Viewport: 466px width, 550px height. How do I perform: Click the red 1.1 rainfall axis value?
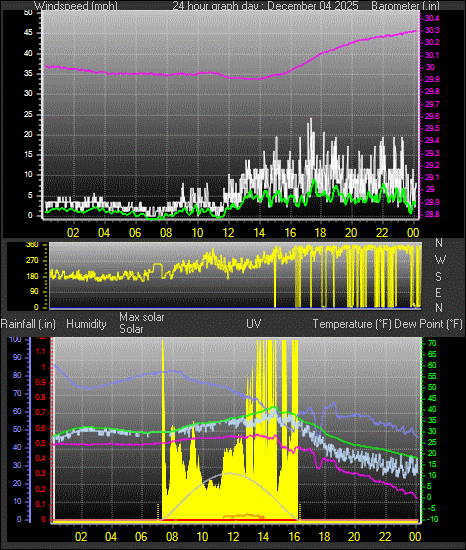pyautogui.click(x=41, y=351)
